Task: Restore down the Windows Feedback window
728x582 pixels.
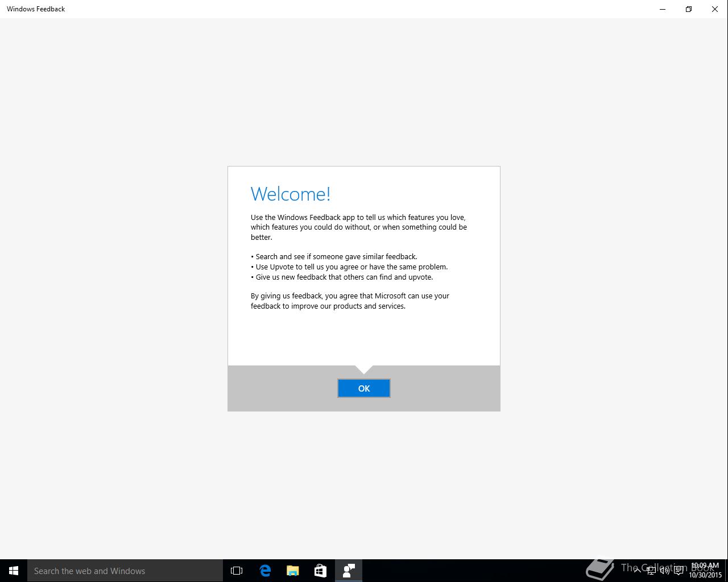Action: tap(689, 9)
